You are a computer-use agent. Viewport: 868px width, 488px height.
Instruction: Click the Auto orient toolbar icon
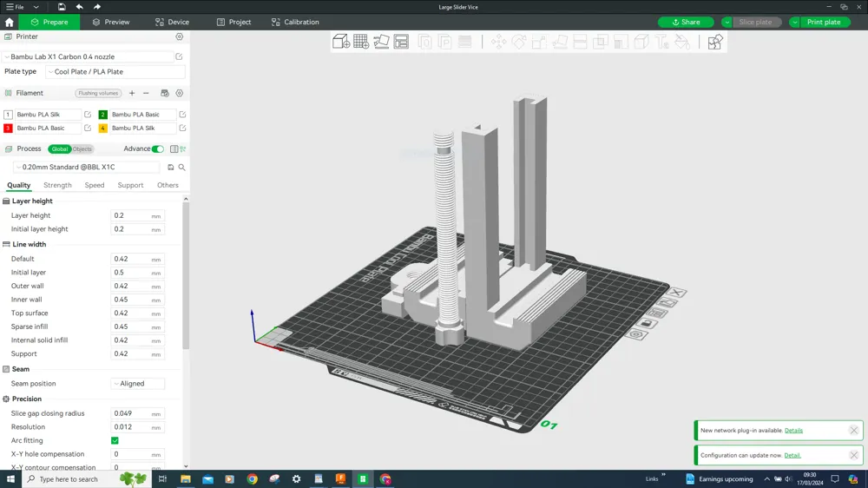click(381, 42)
